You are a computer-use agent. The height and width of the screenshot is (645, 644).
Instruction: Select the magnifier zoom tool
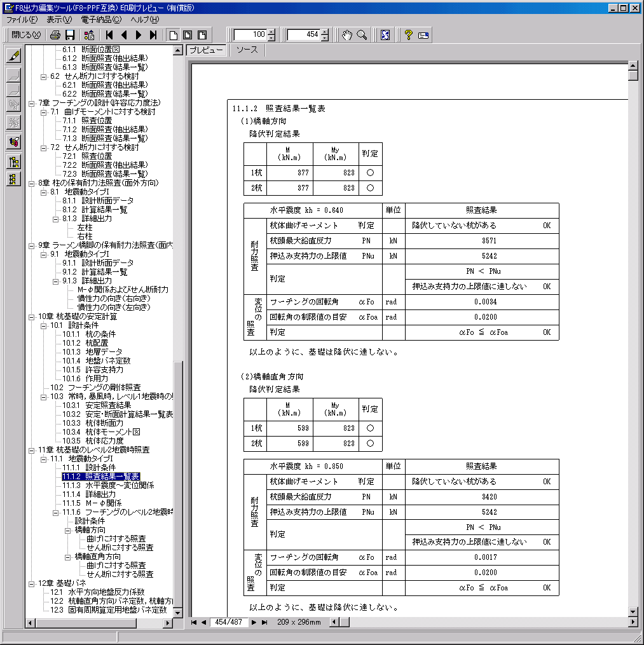362,36
